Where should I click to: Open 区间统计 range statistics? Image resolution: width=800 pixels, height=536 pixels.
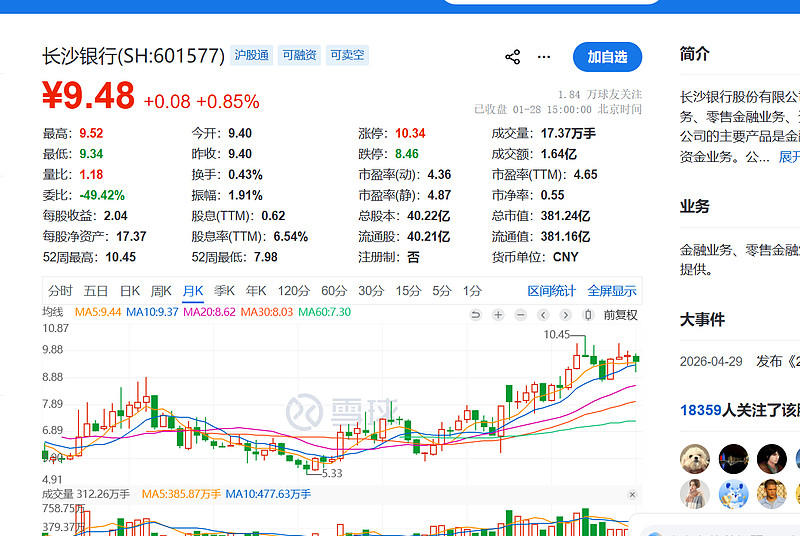coord(552,291)
